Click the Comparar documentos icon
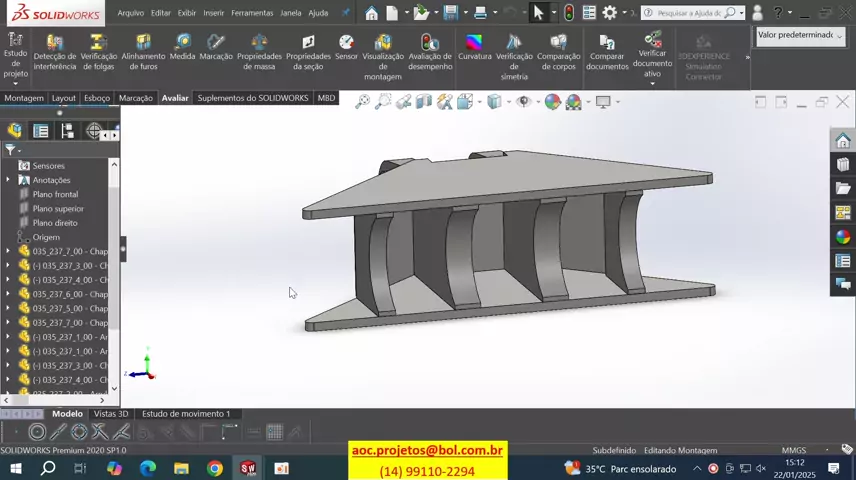This screenshot has height=480, width=856. click(606, 49)
